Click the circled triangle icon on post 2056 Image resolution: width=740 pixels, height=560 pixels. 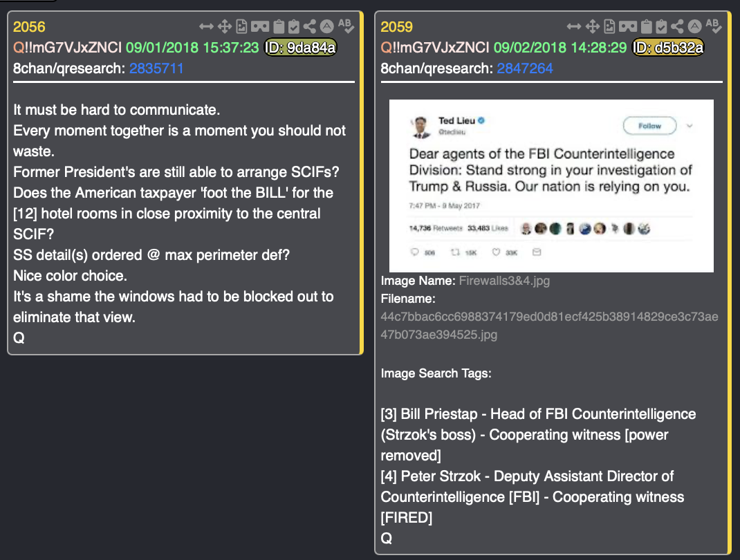click(326, 26)
